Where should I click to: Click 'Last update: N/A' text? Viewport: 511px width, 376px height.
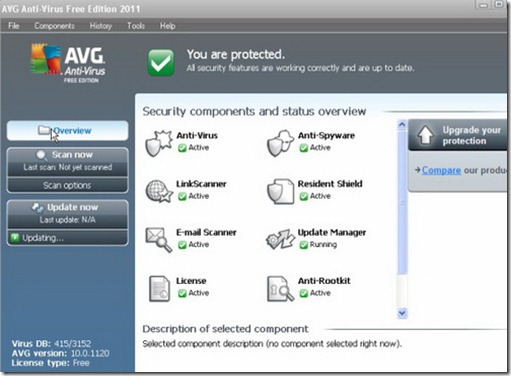coord(68,220)
